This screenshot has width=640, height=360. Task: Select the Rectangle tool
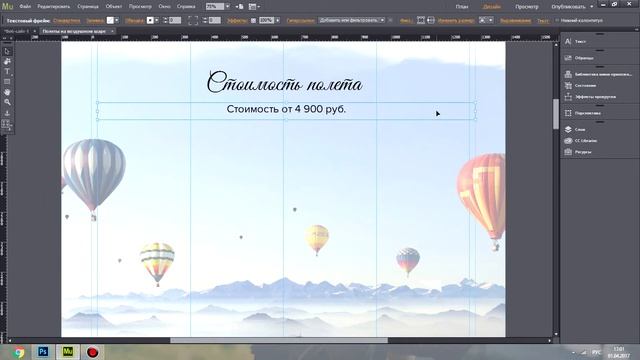(x=7, y=82)
